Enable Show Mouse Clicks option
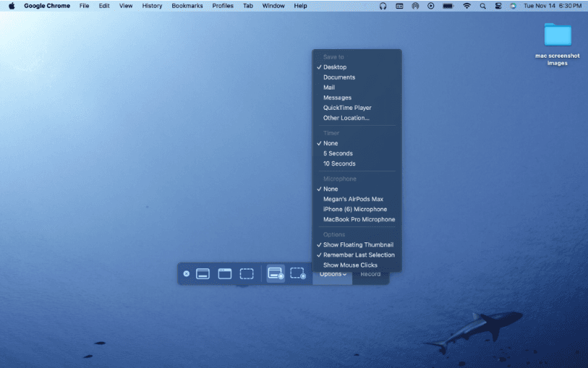588x368 pixels. click(x=350, y=265)
